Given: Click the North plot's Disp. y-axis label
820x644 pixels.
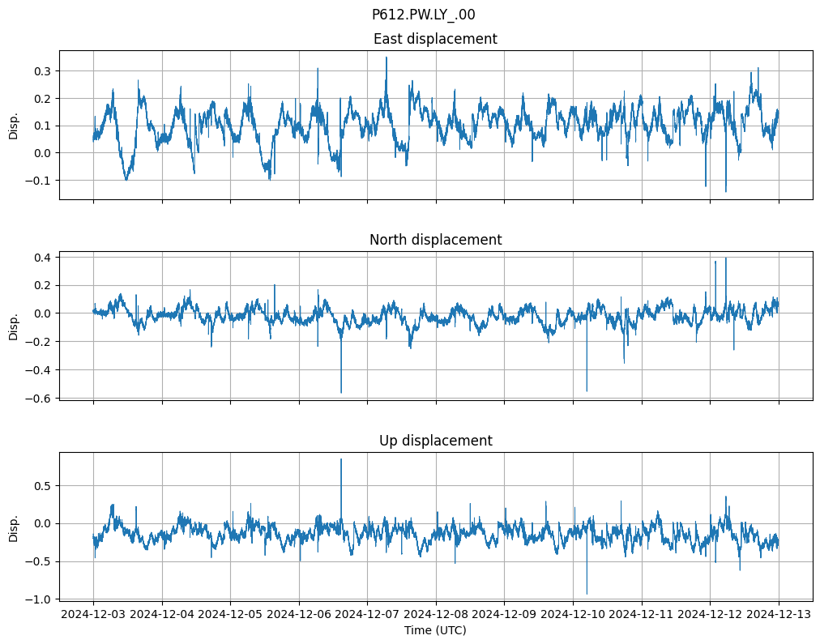Looking at the screenshot, I should [x=14, y=326].
